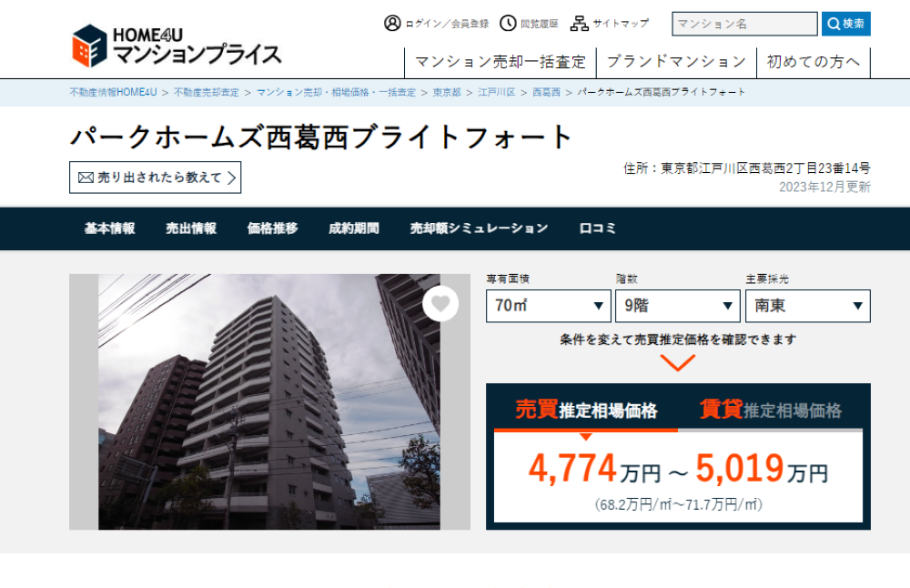Screen dimensions: 910x588
Task: Open マンション売却一括査定 menu item
Action: pyautogui.click(x=500, y=62)
